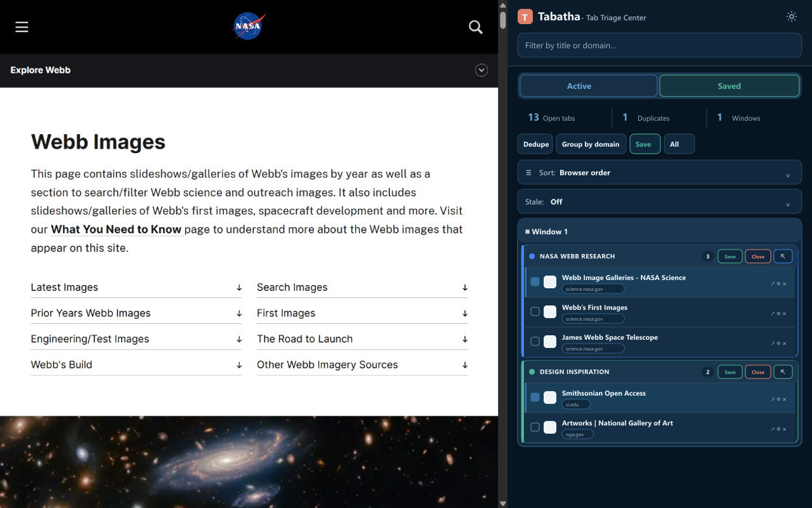Click the arrow icon on Webb Image Galleries row
The width and height of the screenshot is (812, 508).
(x=773, y=284)
